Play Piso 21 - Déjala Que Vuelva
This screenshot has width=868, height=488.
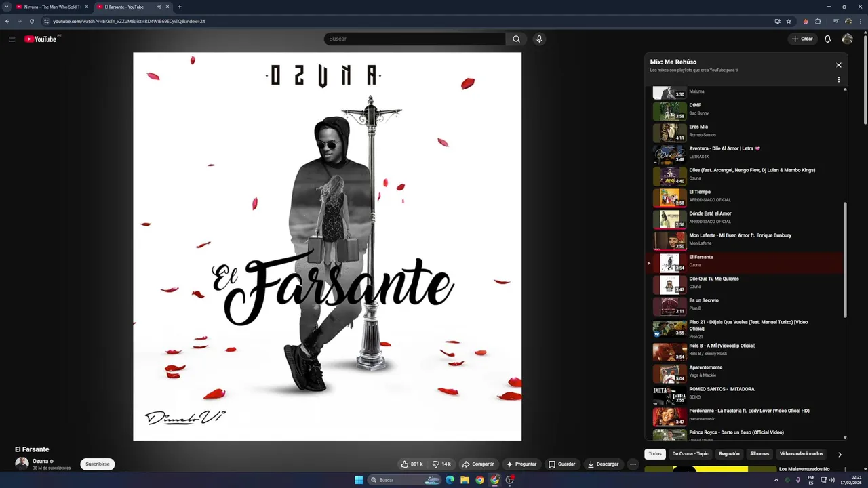(x=745, y=329)
